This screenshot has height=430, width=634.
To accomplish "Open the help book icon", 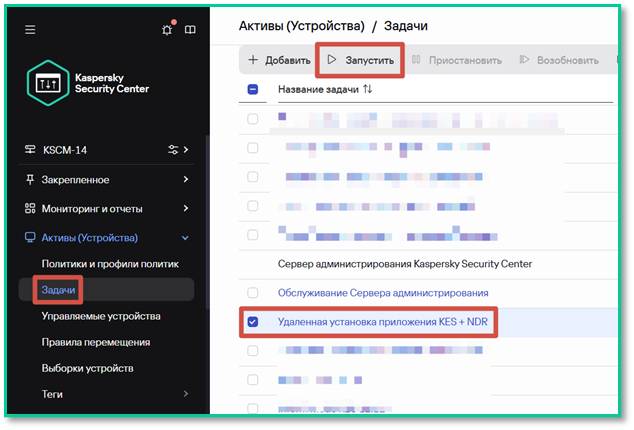I will coord(190,30).
